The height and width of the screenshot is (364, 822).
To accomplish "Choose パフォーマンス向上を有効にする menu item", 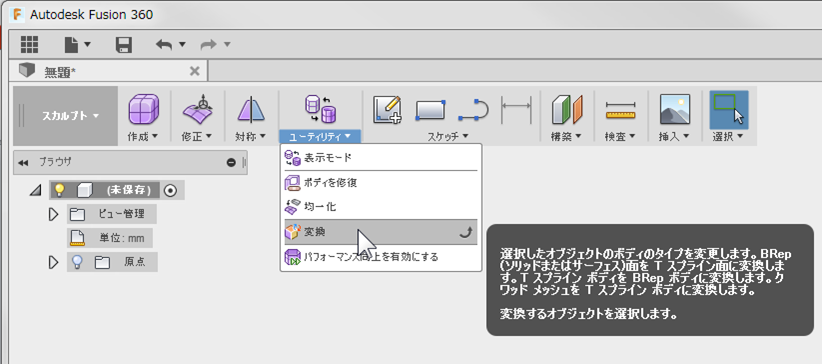I will click(x=381, y=257).
